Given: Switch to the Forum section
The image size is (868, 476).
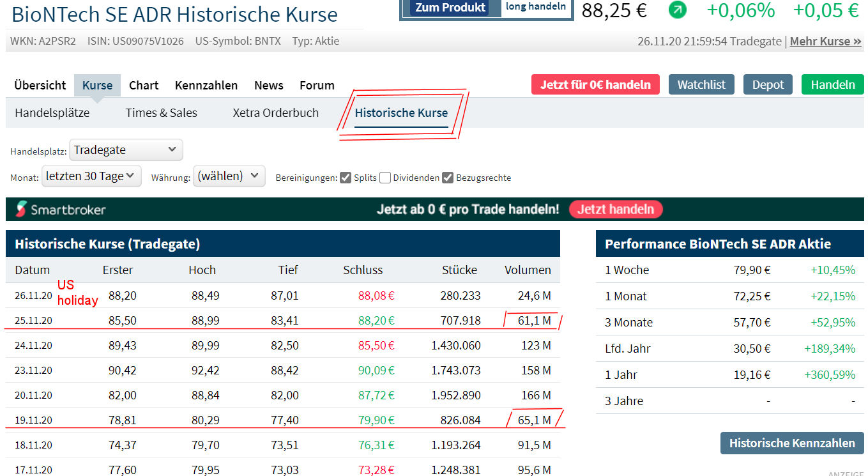Looking at the screenshot, I should click(316, 85).
